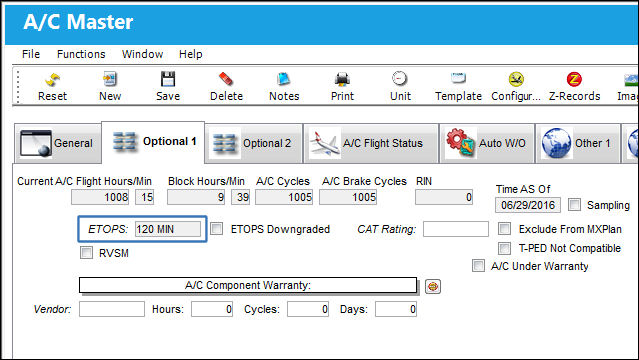Select the Optional 1 tab

pyautogui.click(x=153, y=142)
